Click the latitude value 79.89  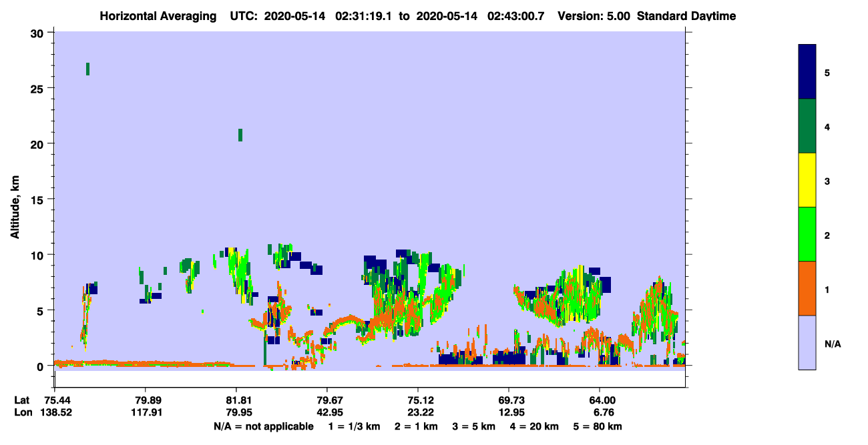coord(148,400)
